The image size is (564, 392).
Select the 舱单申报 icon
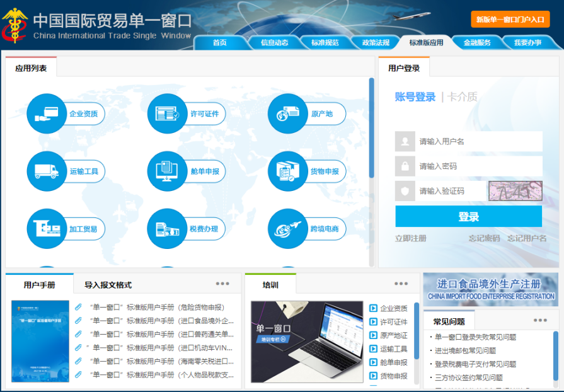167,171
